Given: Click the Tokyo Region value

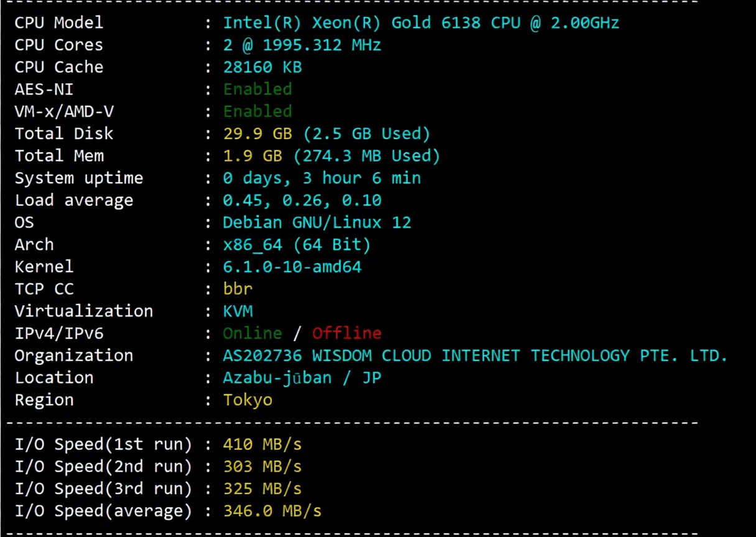Looking at the screenshot, I should pos(247,400).
